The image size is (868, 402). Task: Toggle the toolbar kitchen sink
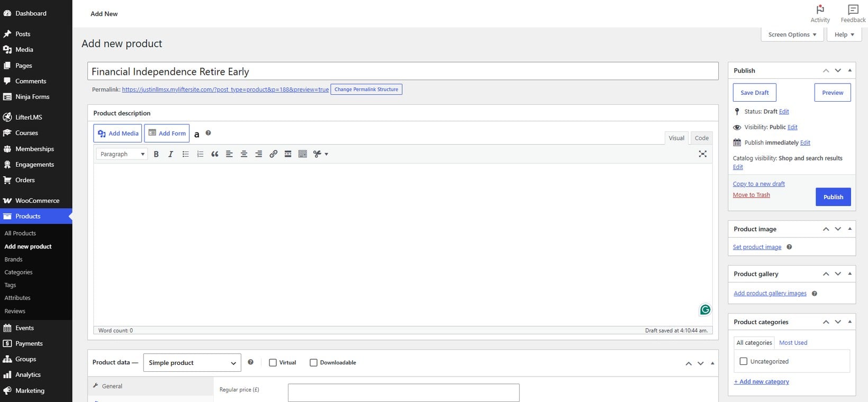coord(303,154)
